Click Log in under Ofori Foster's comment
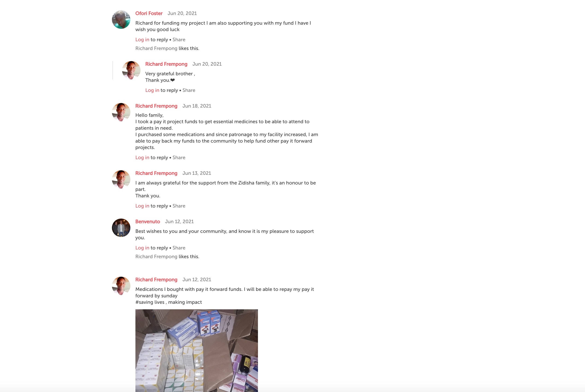585x392 pixels. 142,40
